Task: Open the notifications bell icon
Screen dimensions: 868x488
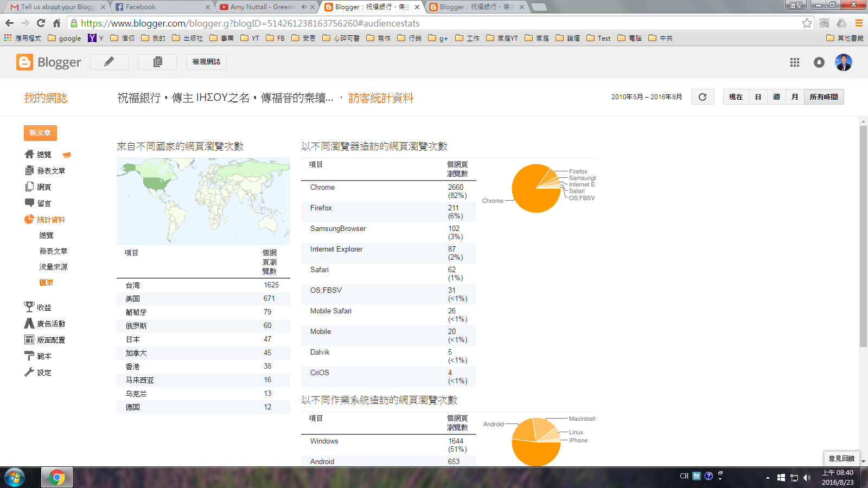Action: pyautogui.click(x=819, y=62)
